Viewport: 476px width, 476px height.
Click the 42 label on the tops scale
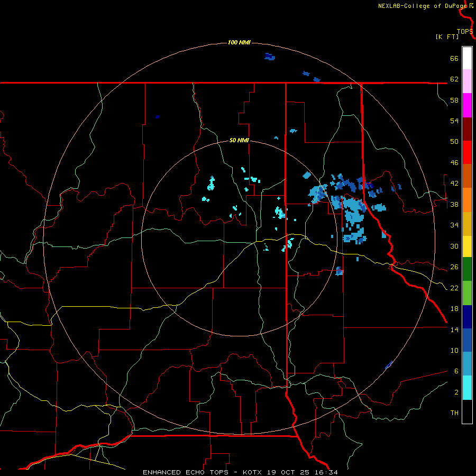(454, 184)
